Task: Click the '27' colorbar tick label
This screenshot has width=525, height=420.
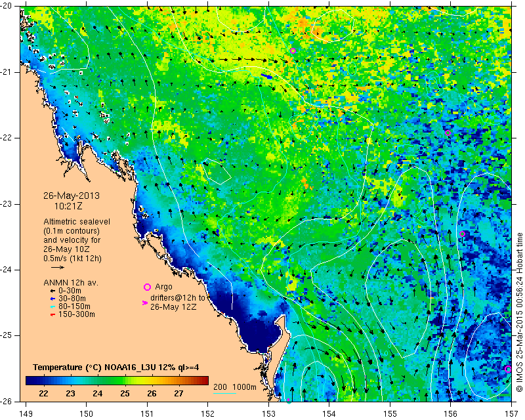Action: click(x=178, y=394)
